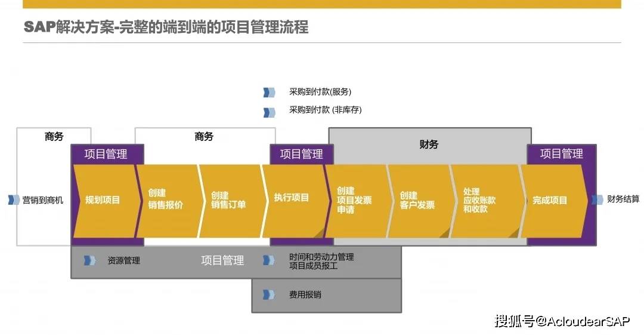Click the 项目成员报工 text
Viewport: 644px width, 335px height.
click(313, 266)
